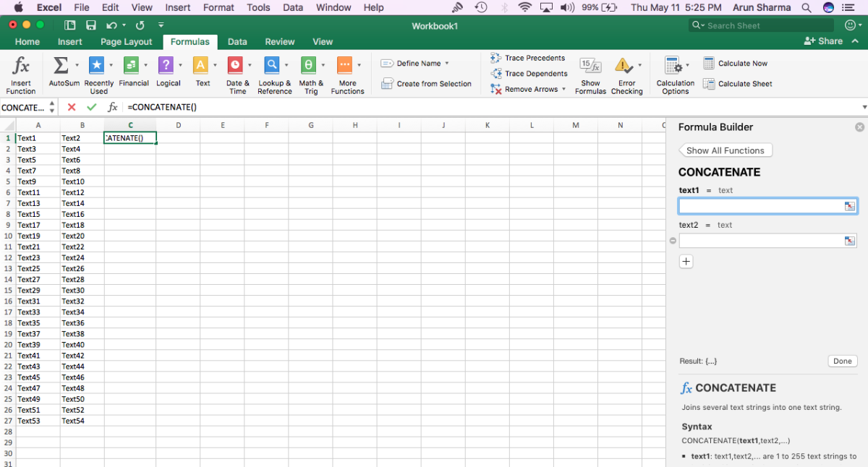Open the Insert Function dialog

[21, 72]
